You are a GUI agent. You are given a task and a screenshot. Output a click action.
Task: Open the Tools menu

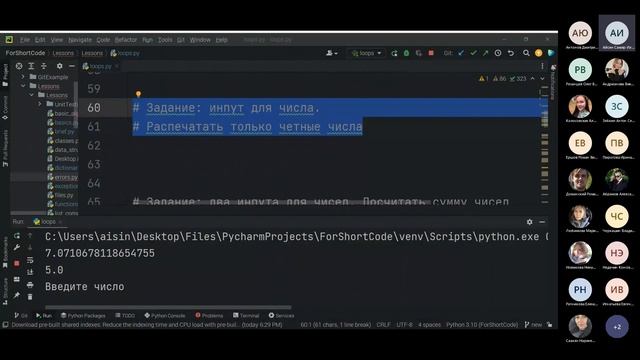coord(165,40)
